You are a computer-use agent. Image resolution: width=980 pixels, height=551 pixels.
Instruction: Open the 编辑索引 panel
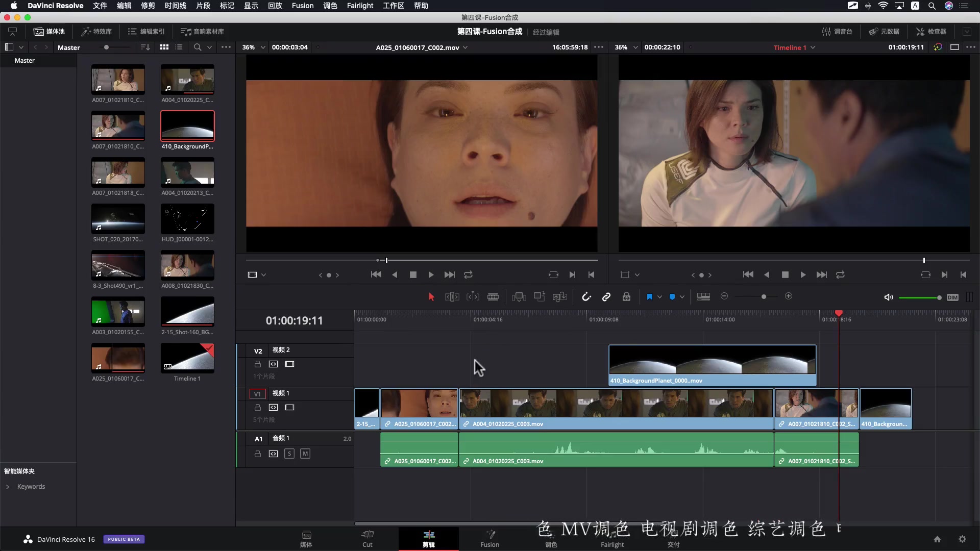pos(146,32)
